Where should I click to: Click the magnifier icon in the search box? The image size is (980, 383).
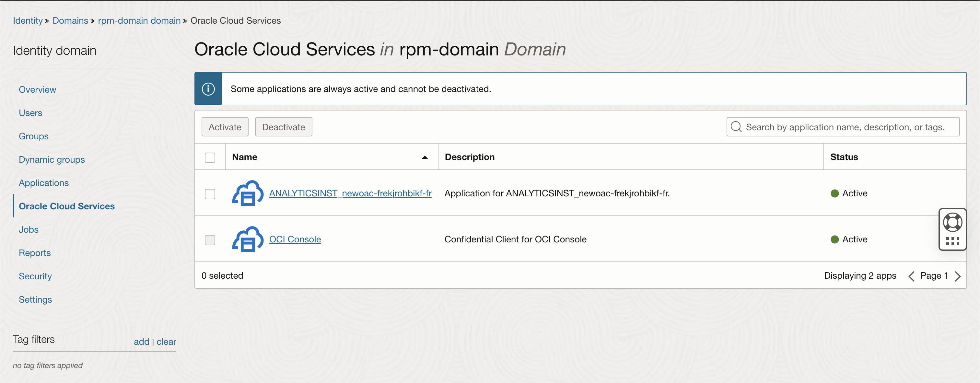[737, 127]
